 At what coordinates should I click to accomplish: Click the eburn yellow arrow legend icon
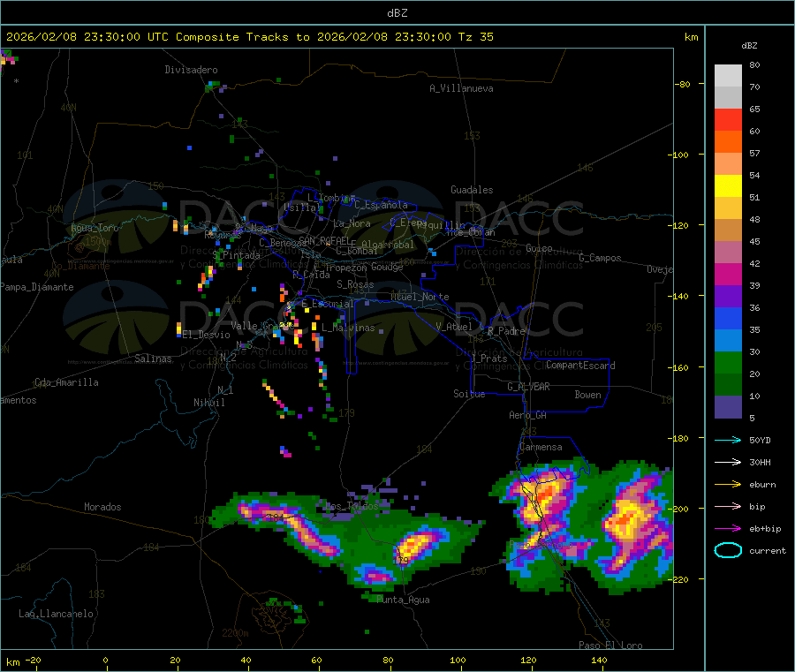coord(728,485)
